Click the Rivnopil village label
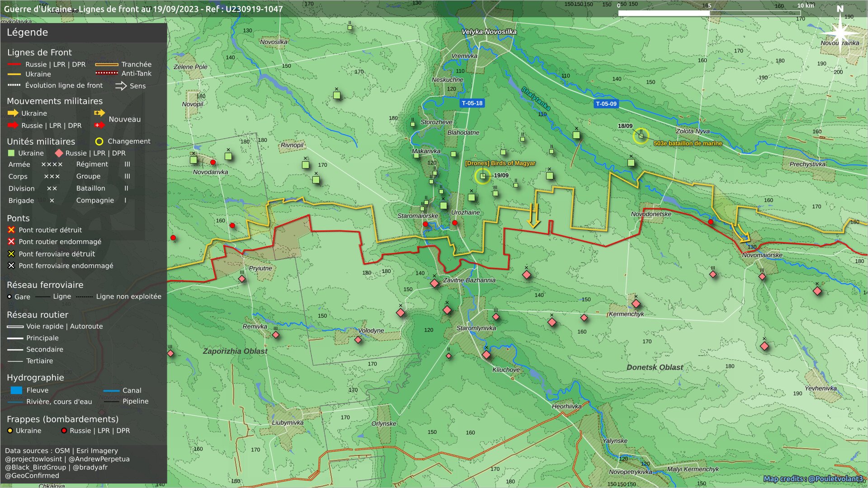Viewport: 868px width, 488px height. (292, 145)
